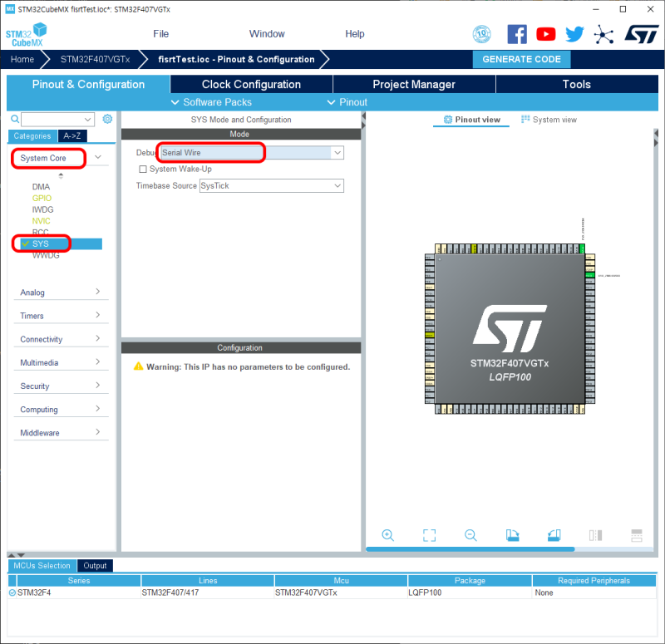The height and width of the screenshot is (644, 665).
Task: Toggle the top/bottom view icon
Action: [x=595, y=535]
